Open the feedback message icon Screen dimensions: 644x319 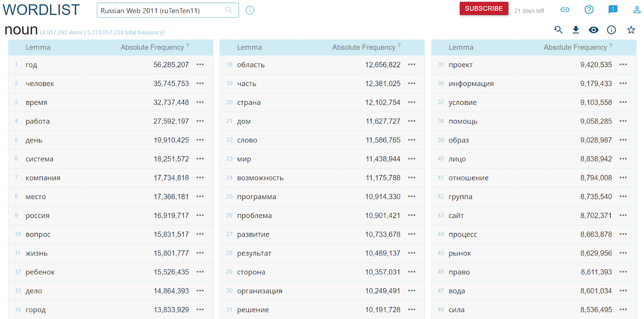(x=613, y=10)
